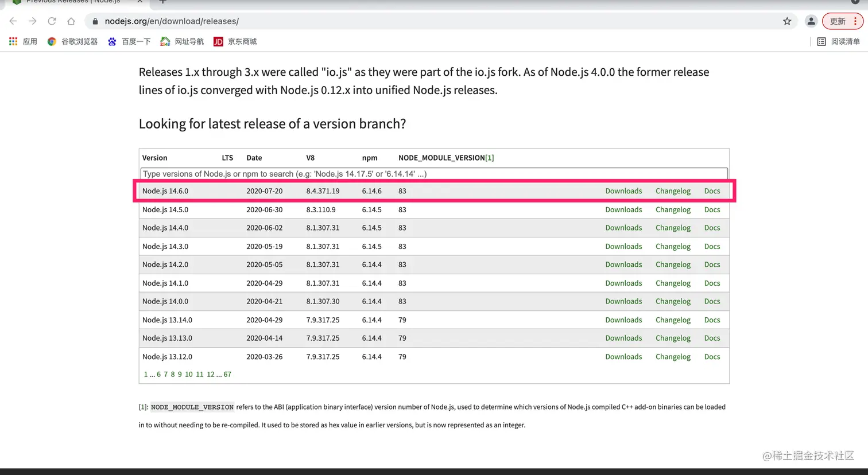Go to pagination page 9
Image resolution: width=868 pixels, height=475 pixels.
[180, 374]
